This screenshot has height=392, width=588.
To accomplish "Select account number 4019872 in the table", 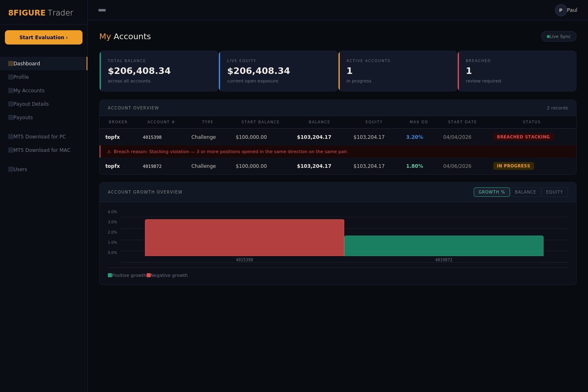I will (x=152, y=166).
